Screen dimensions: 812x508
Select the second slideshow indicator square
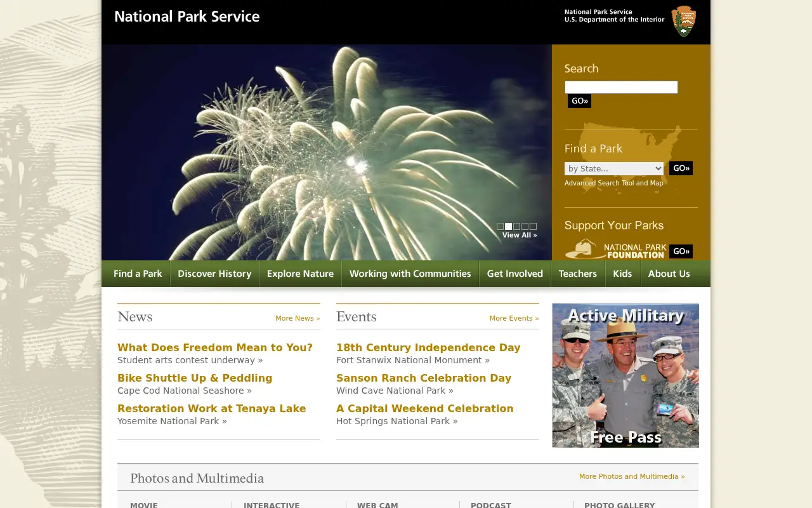(x=508, y=226)
